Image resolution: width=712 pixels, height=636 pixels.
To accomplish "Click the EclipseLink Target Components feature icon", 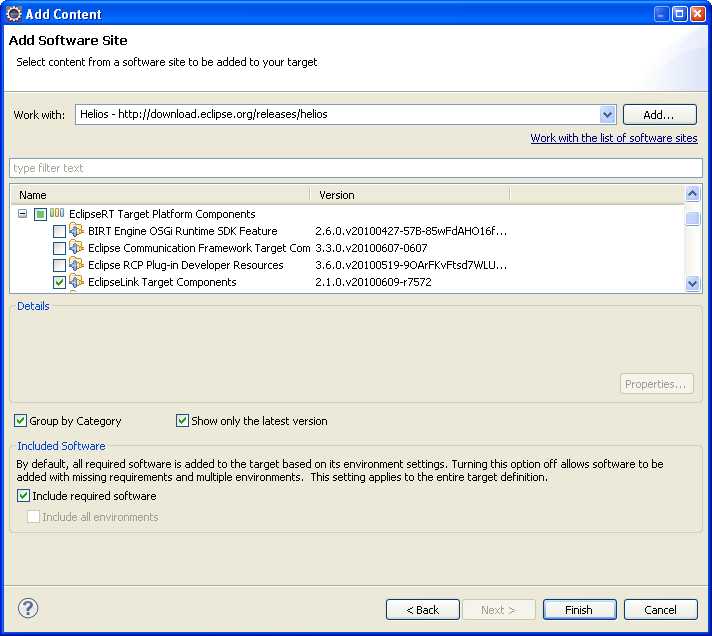I will (x=76, y=281).
